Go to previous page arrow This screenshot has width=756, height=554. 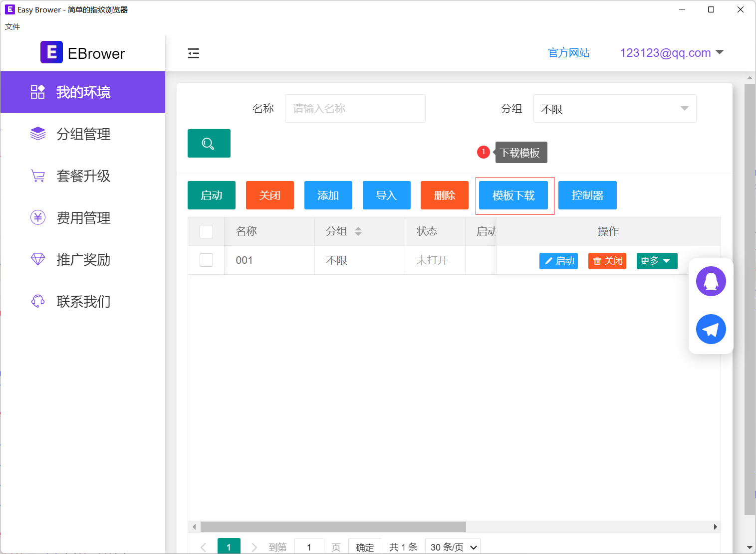click(203, 547)
